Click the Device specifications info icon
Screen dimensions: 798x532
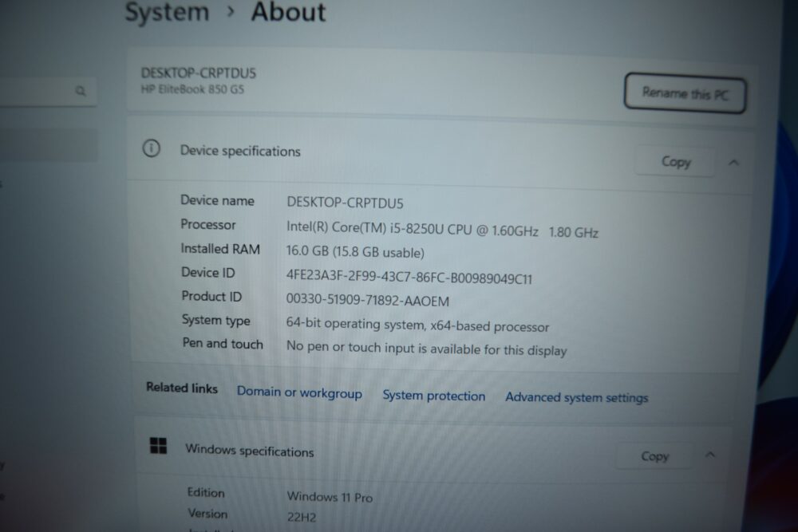pos(151,148)
